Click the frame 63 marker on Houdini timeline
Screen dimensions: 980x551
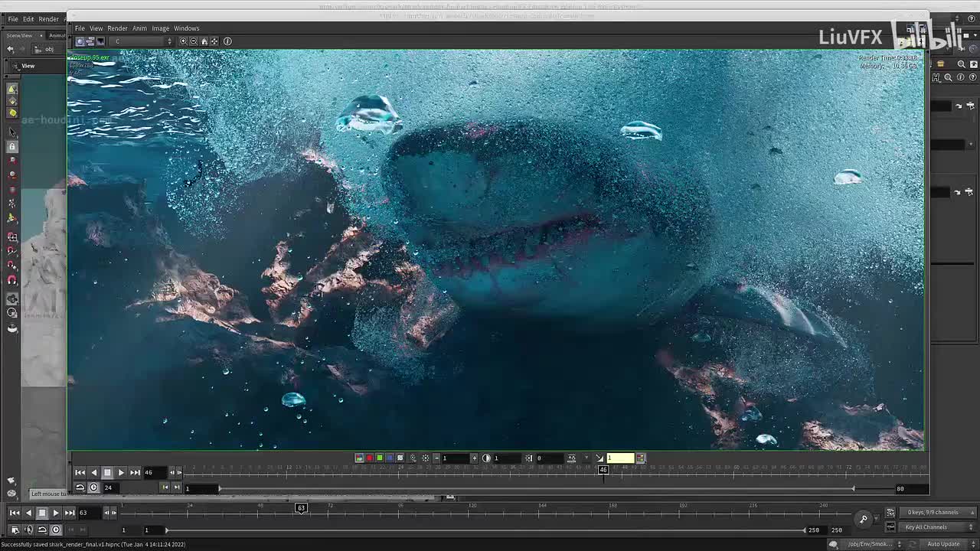coord(301,508)
